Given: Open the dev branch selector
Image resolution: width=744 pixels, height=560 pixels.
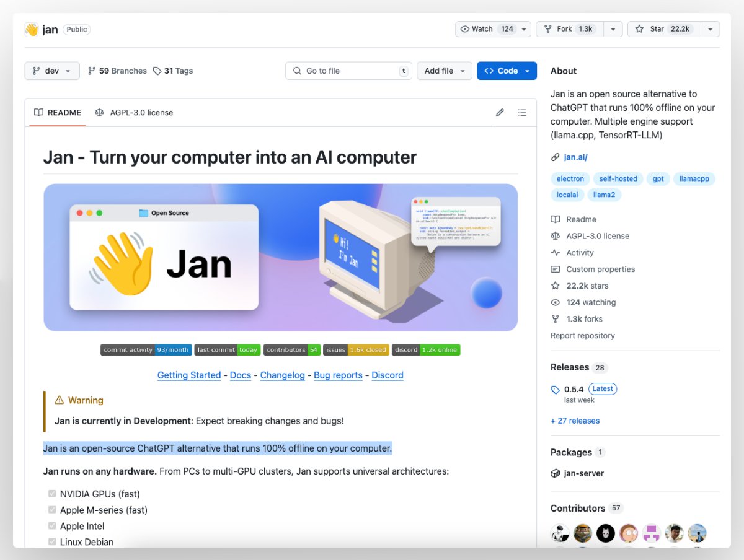Looking at the screenshot, I should tap(52, 71).
